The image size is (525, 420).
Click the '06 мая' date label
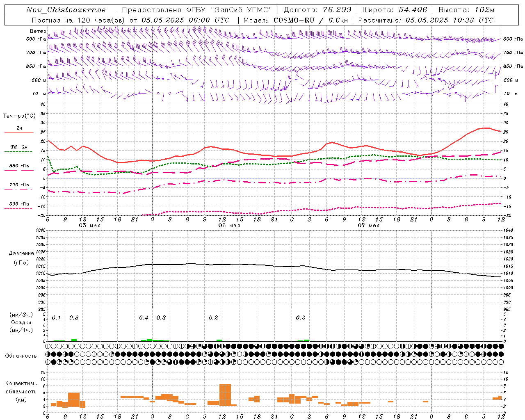tap(229, 226)
